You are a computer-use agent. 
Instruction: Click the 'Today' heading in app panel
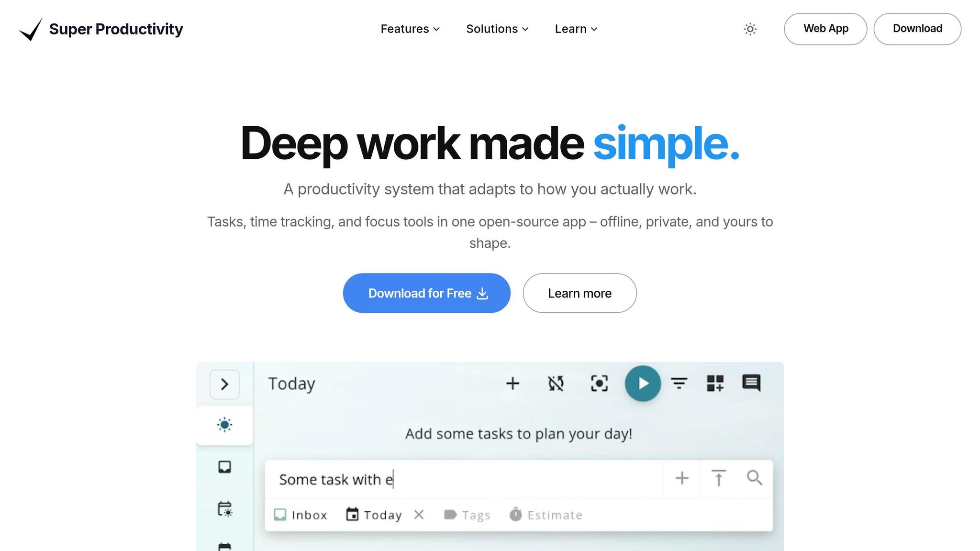pos(291,384)
